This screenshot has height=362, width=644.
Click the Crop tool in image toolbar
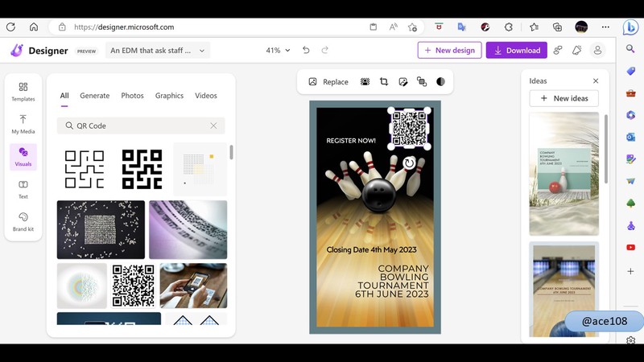[384, 82]
